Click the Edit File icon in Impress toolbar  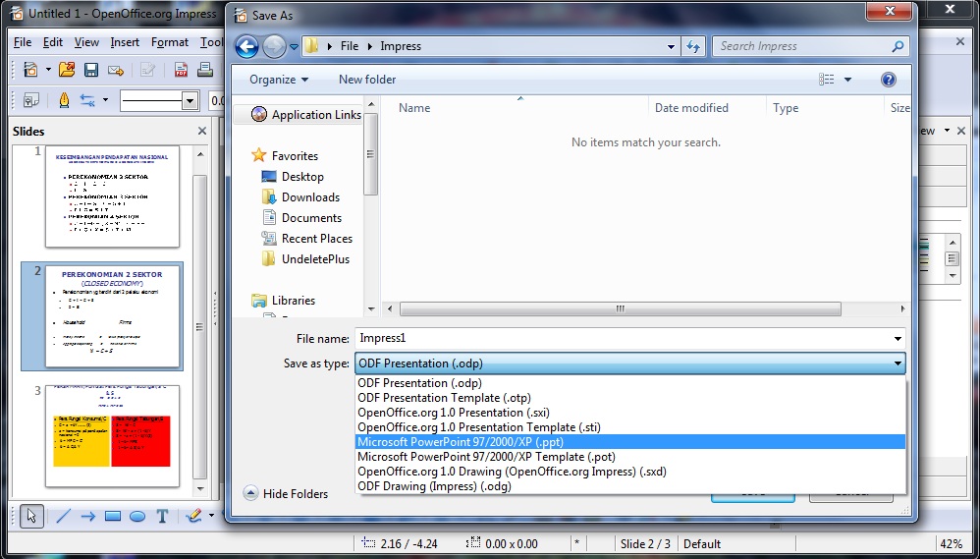(147, 70)
